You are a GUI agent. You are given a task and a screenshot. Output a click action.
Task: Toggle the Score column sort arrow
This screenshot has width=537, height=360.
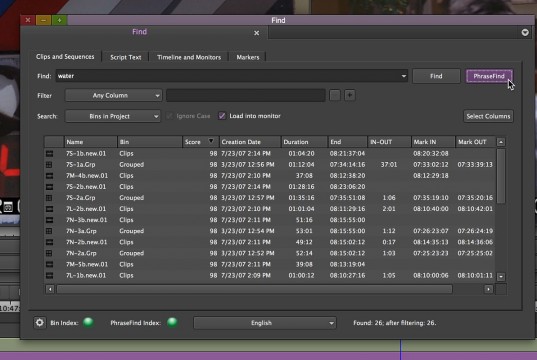[211, 141]
